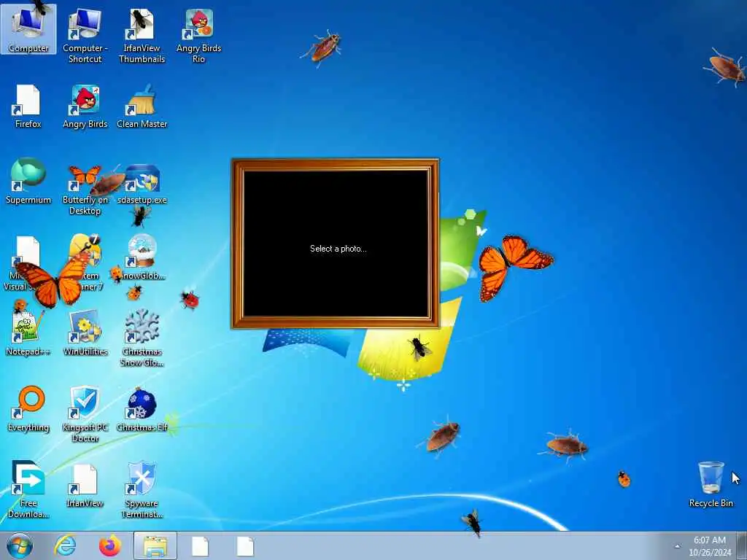Select the WinUtilities icon

(85, 333)
